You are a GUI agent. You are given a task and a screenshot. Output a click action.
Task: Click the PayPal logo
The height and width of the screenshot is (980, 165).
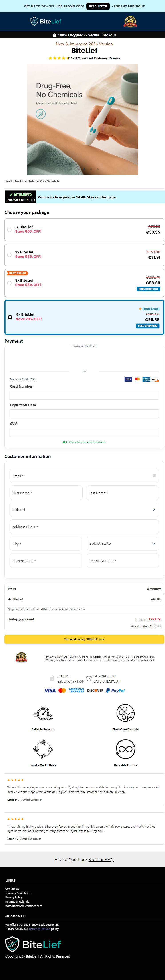click(x=115, y=690)
